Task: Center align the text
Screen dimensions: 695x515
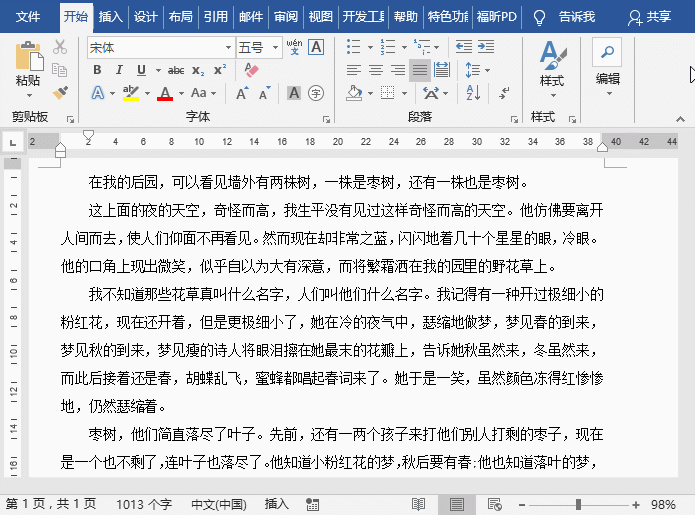Action: (x=376, y=70)
